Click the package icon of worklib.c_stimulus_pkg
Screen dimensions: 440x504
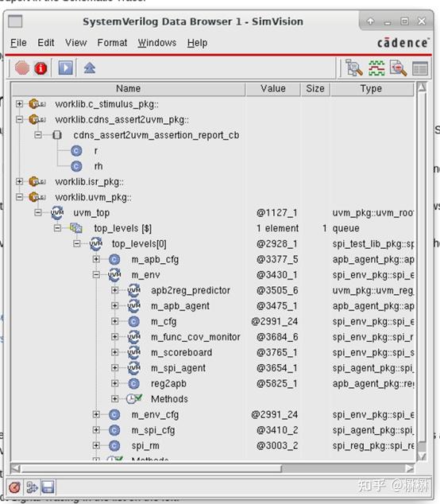pos(37,104)
